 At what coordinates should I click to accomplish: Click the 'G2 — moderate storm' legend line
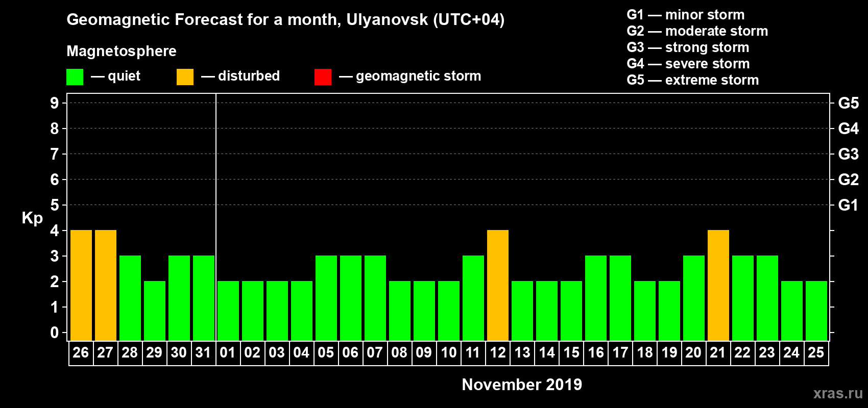tap(697, 31)
